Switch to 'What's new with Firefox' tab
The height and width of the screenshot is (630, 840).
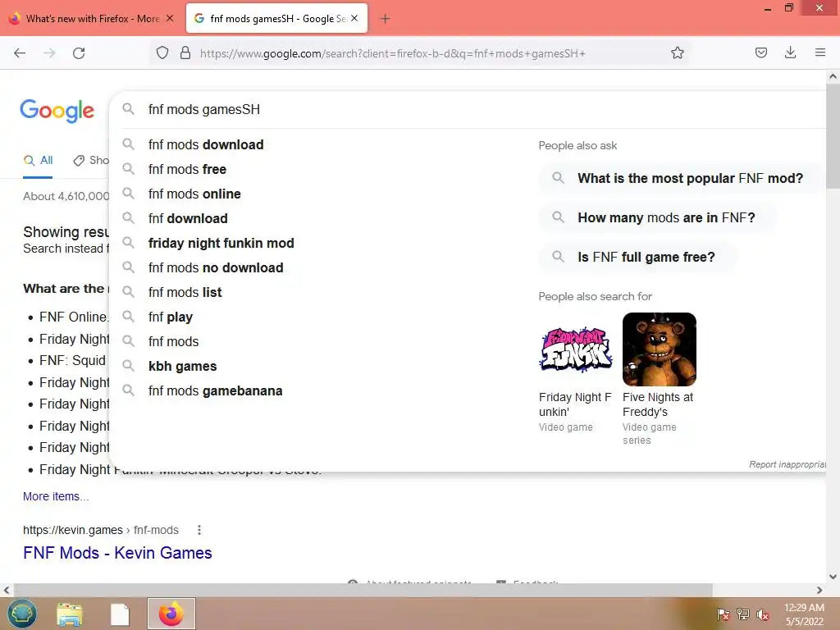click(92, 19)
